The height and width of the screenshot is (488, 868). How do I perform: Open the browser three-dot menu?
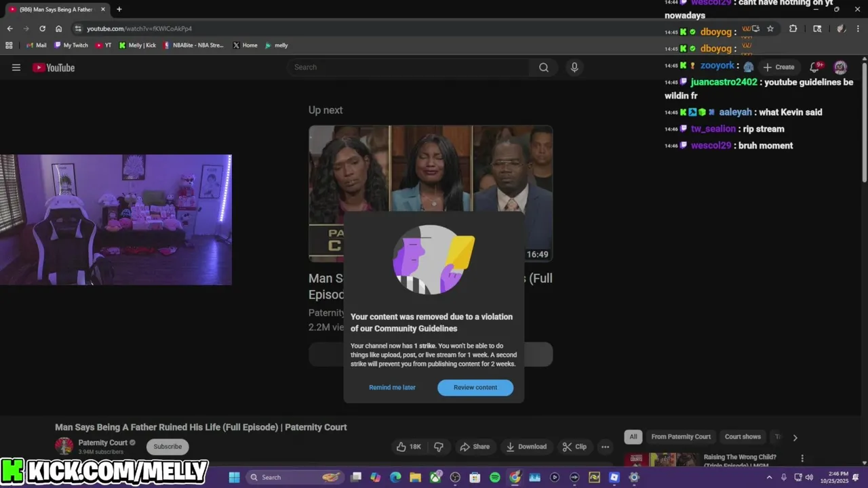858,28
